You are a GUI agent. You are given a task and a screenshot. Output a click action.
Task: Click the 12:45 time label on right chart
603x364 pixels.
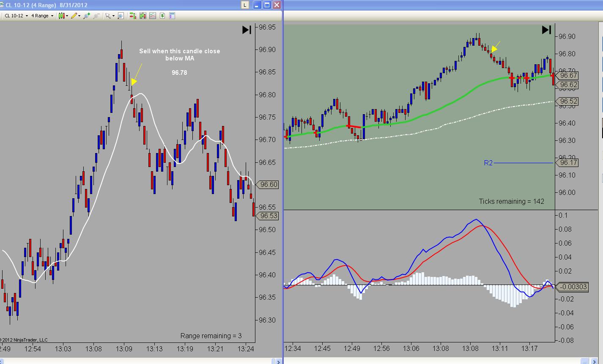point(323,348)
